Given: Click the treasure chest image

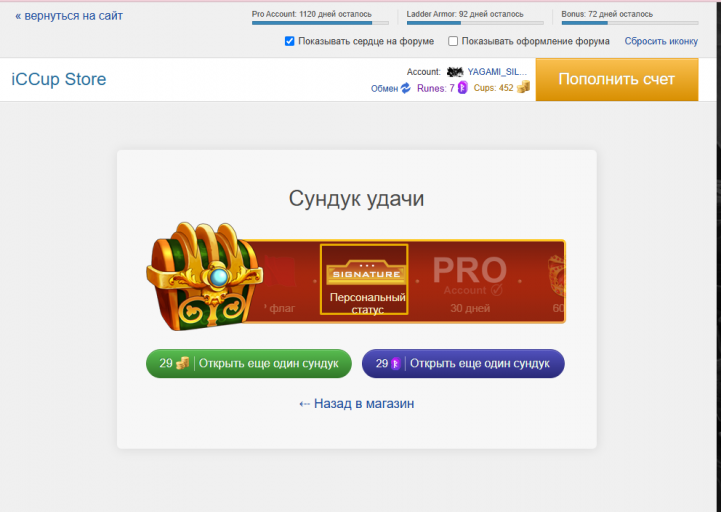Looking at the screenshot, I should point(204,277).
